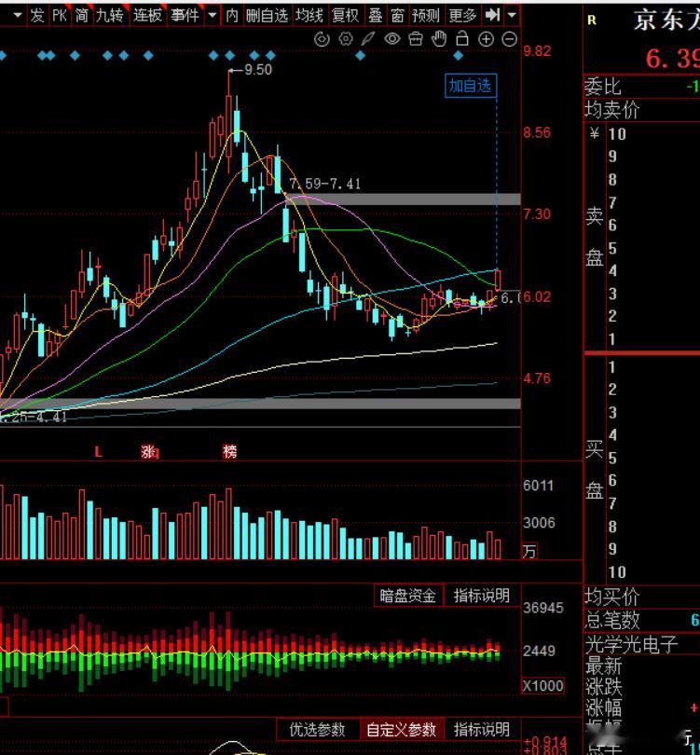The width and height of the screenshot is (700, 755).
Task: Open chart settings gear icon
Action: [x=345, y=39]
